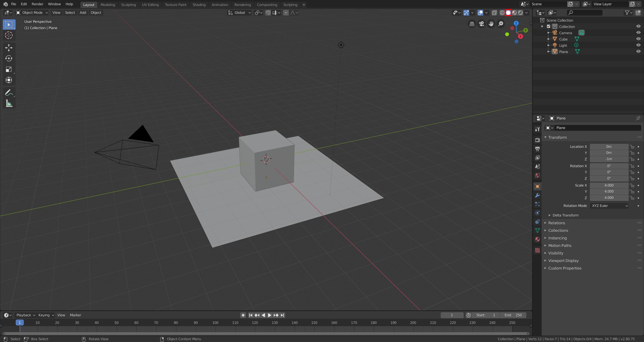
Task: Open the Texture properties tab
Action: click(x=537, y=250)
